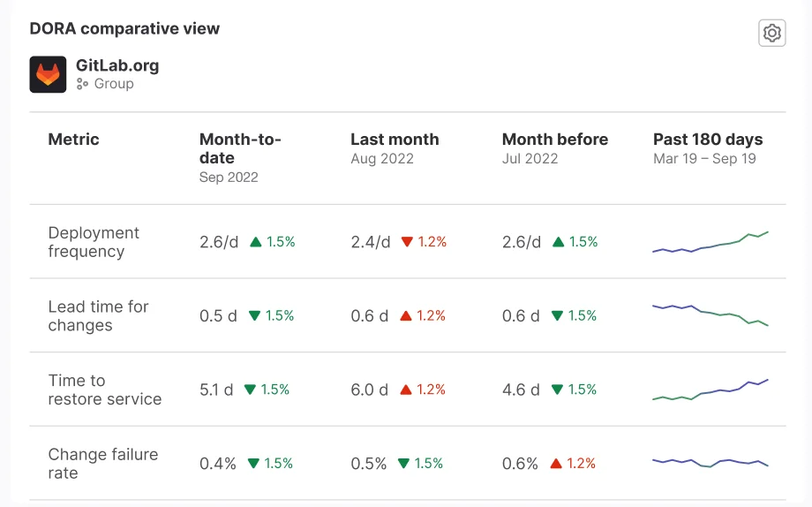This screenshot has height=507, width=812.
Task: Click the GitLab.org group name link
Action: click(x=117, y=65)
